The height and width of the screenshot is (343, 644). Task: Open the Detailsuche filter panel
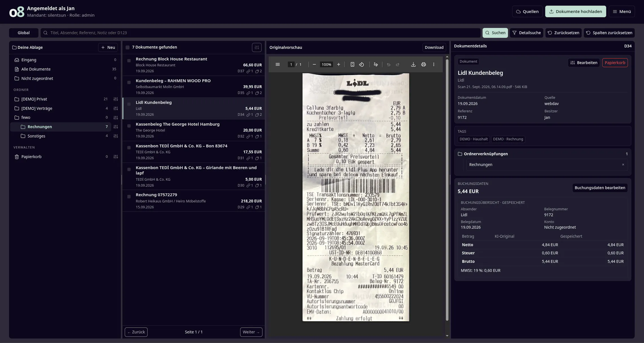click(x=527, y=33)
